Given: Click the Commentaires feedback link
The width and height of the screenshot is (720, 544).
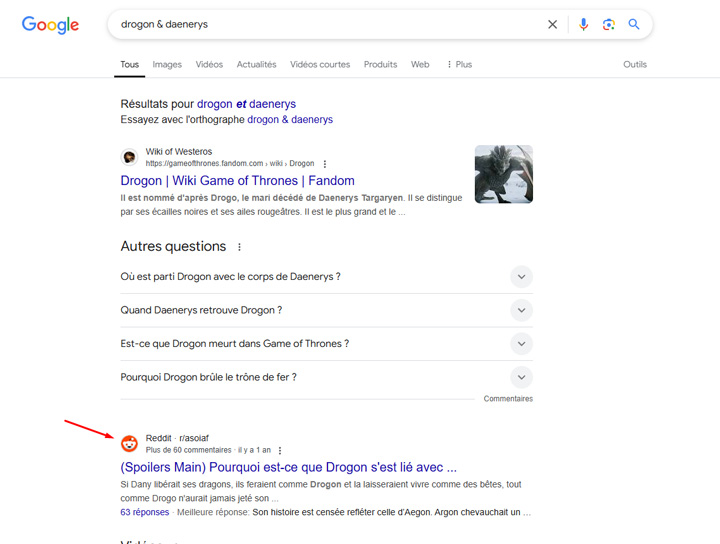Looking at the screenshot, I should coord(508,398).
